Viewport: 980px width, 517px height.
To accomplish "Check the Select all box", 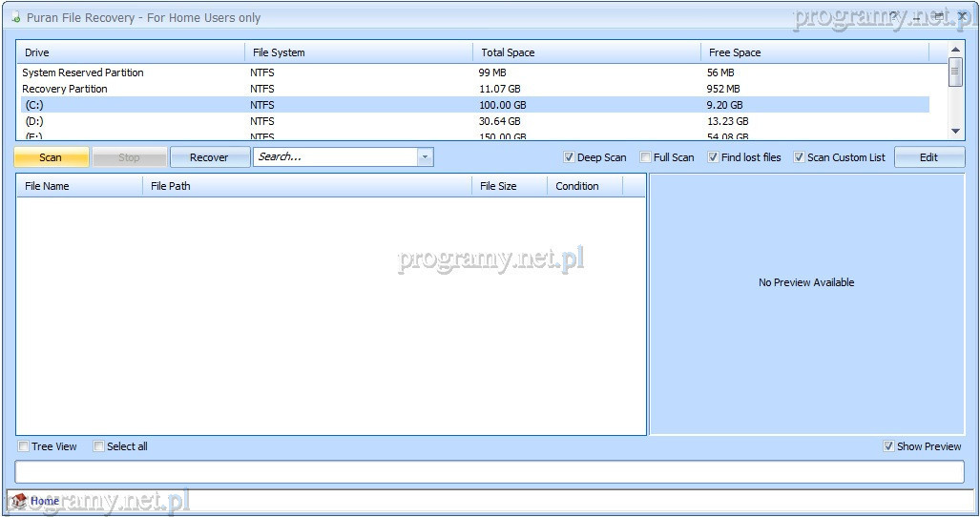I will (x=99, y=446).
